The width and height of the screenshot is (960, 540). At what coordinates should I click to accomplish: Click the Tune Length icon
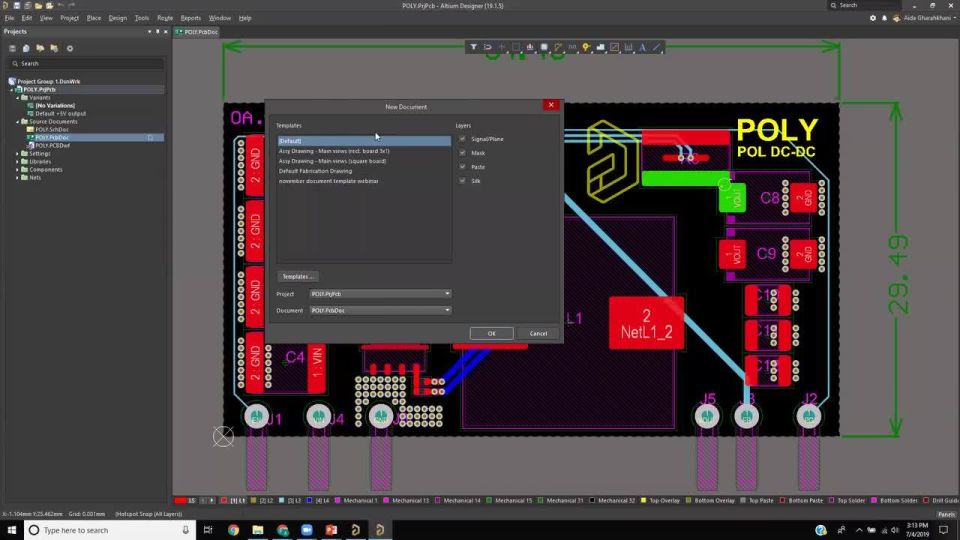click(x=572, y=47)
